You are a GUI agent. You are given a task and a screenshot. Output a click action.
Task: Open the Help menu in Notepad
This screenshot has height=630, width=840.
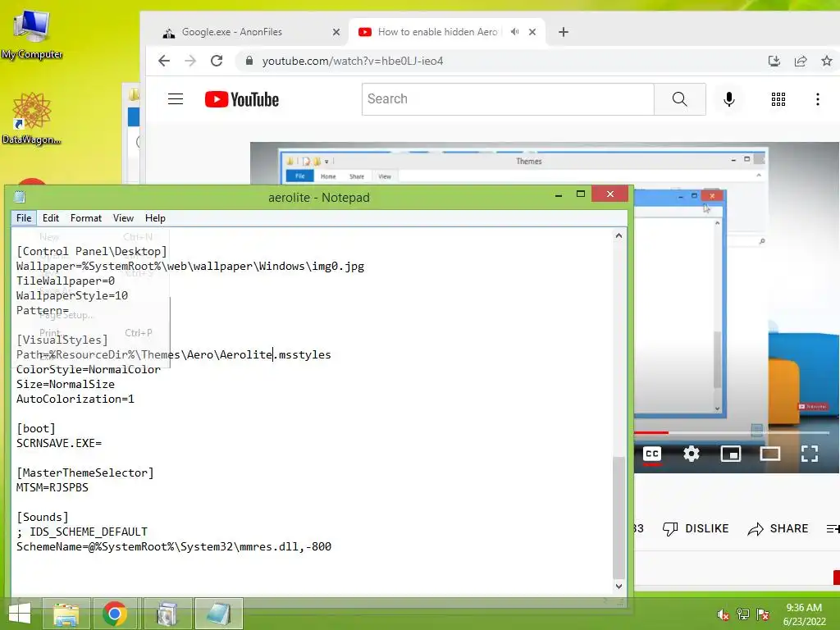[155, 218]
